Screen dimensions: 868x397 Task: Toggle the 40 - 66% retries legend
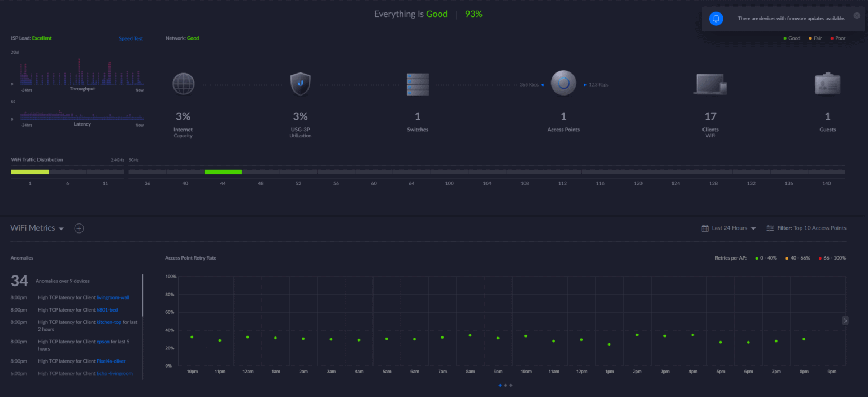[x=787, y=257]
